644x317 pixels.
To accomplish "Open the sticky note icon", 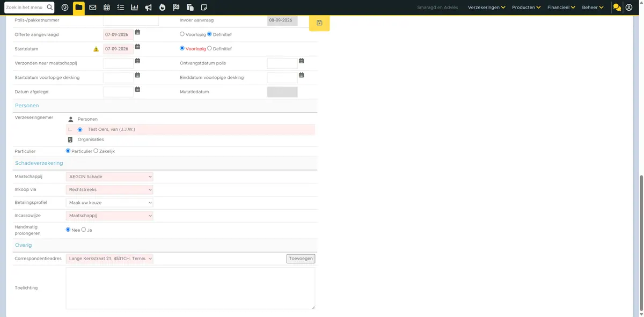I will pyautogui.click(x=204, y=8).
